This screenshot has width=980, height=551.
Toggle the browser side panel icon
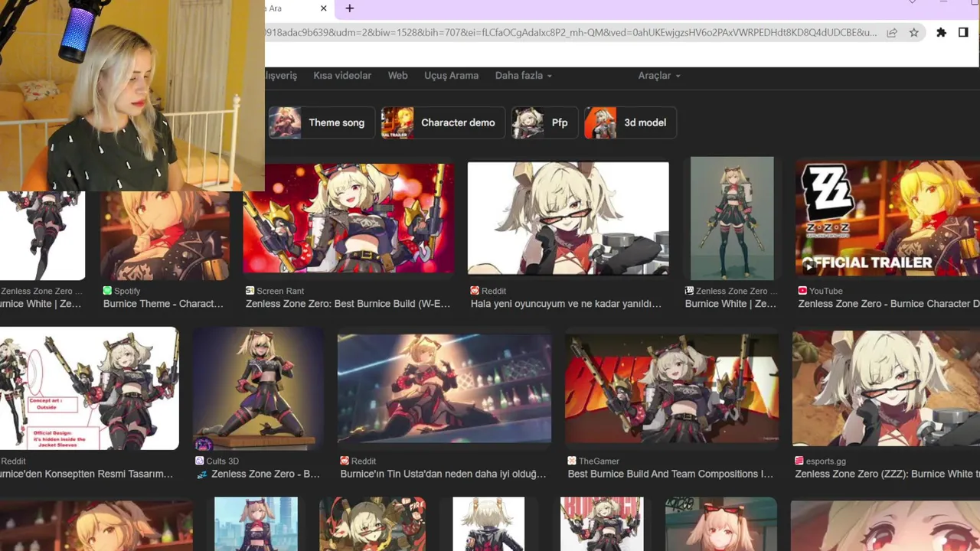[x=963, y=32]
